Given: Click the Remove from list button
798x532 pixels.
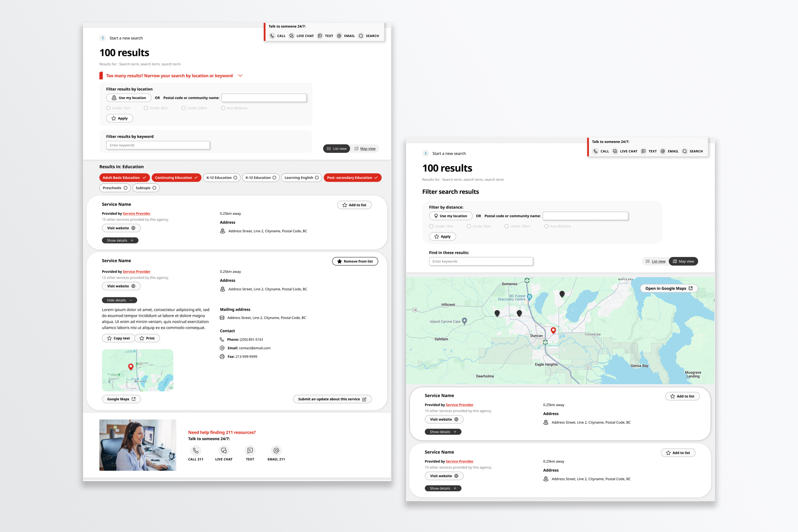Looking at the screenshot, I should pos(355,261).
